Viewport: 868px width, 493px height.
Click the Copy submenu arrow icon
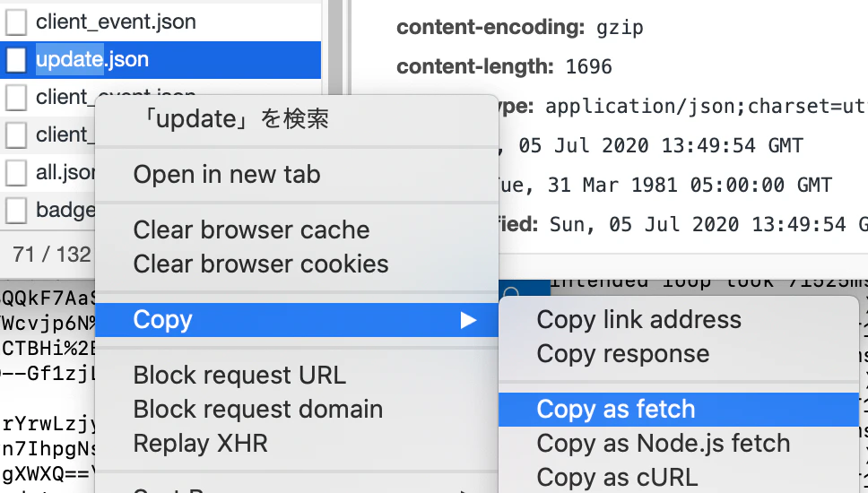coord(468,320)
